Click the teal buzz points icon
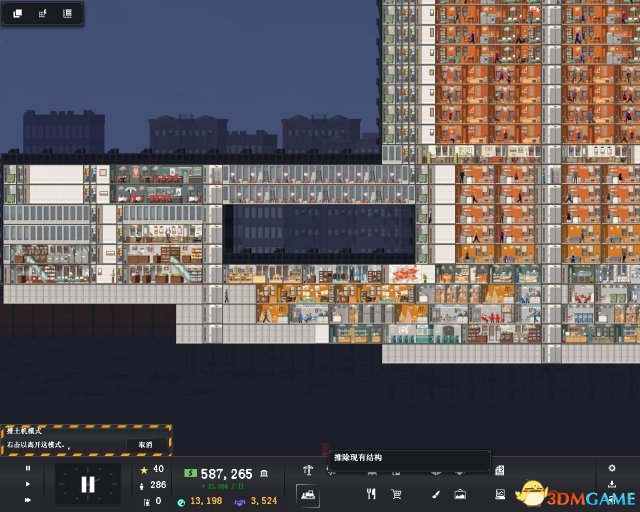This screenshot has width=640, height=512. tap(182, 502)
